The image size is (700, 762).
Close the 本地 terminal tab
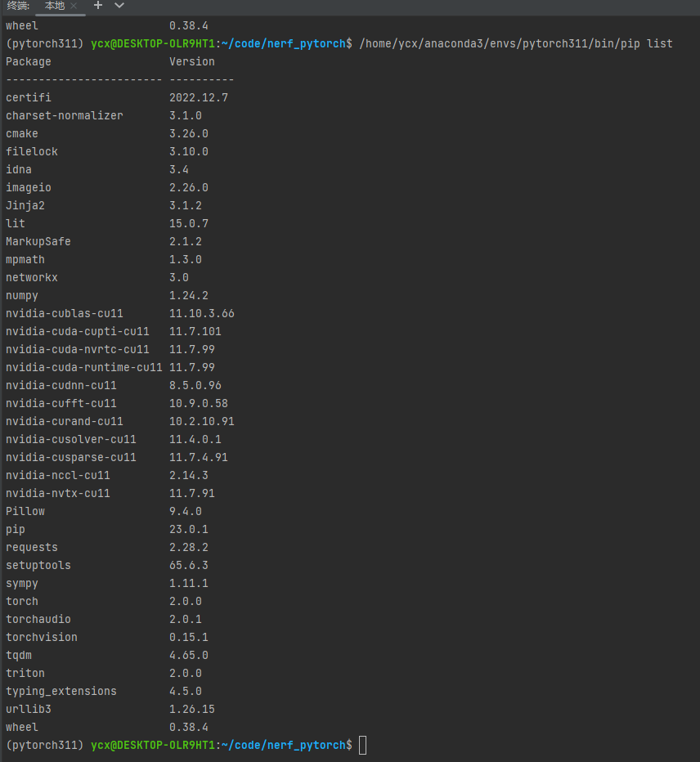(74, 6)
